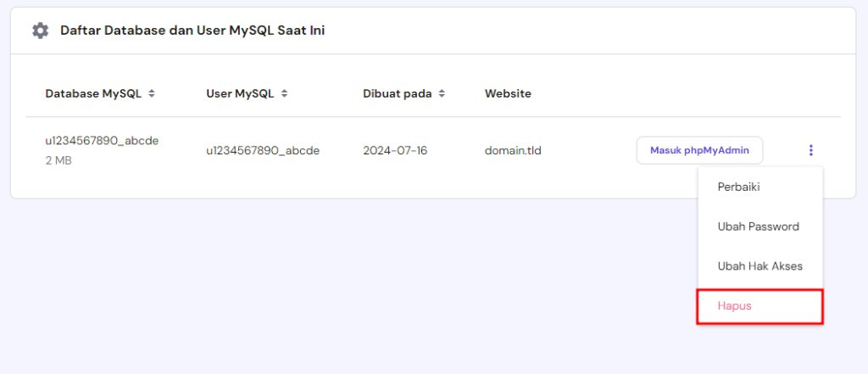Click the three-dot options icon in the database row
Viewport: 868px width, 374px height.
click(x=810, y=151)
